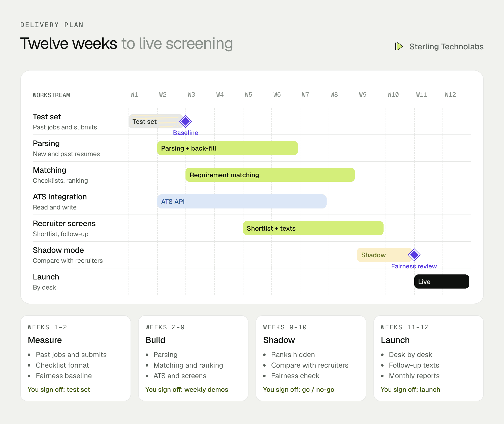Click the W9 column header
Viewport: 504px width, 424px height.
click(363, 95)
